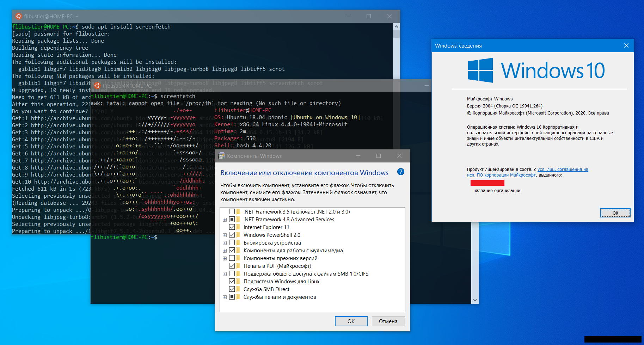Click folder icon of .NET Framework 4.8

pyautogui.click(x=239, y=219)
